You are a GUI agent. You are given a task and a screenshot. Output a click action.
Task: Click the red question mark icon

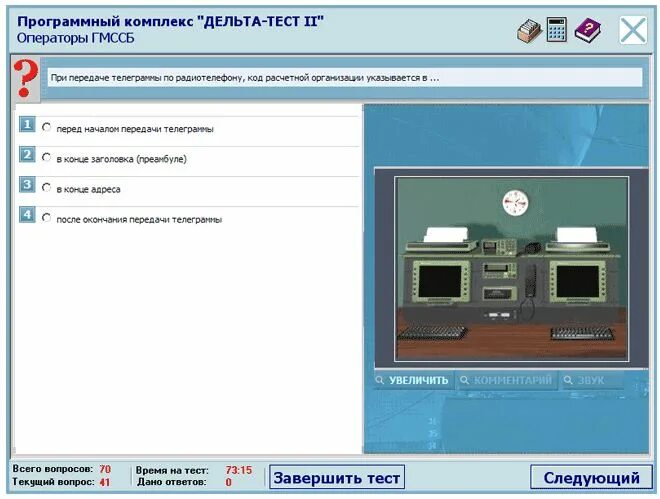click(26, 78)
